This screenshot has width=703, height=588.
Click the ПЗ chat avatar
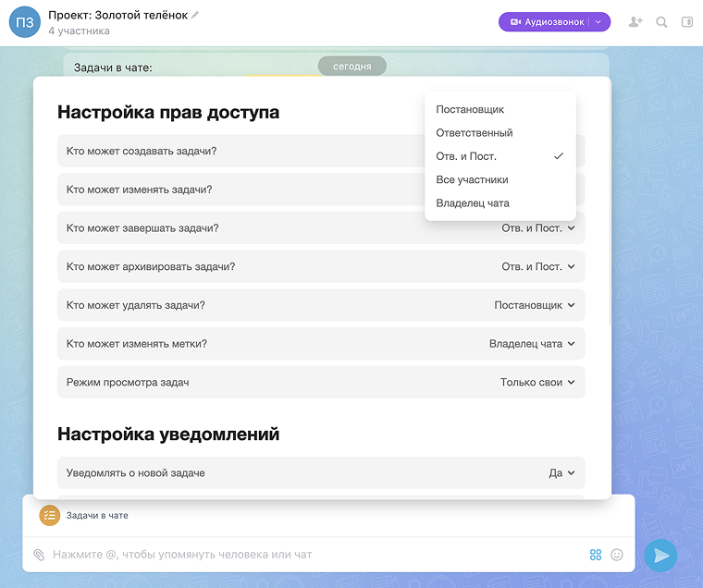pyautogui.click(x=25, y=23)
